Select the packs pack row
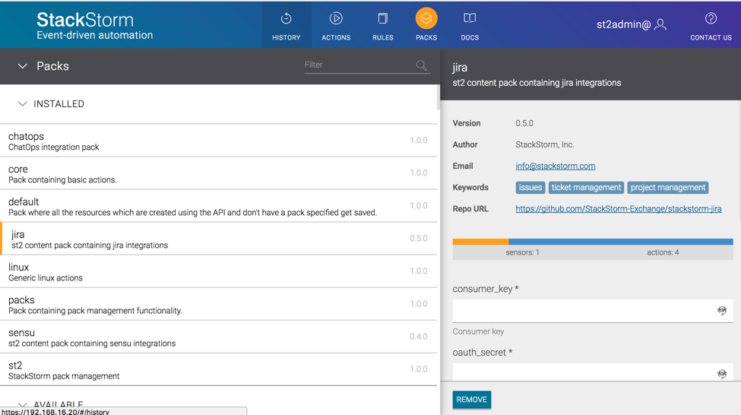 (218, 304)
